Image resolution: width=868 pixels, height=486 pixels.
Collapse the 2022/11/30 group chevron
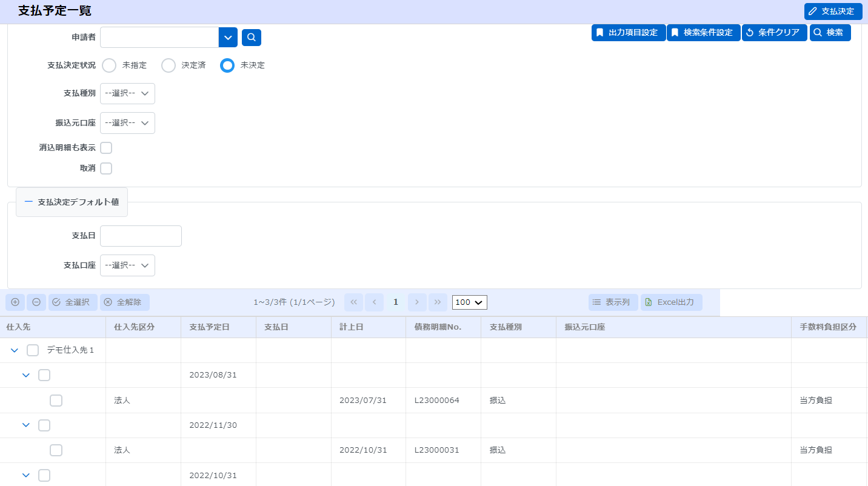(26, 425)
